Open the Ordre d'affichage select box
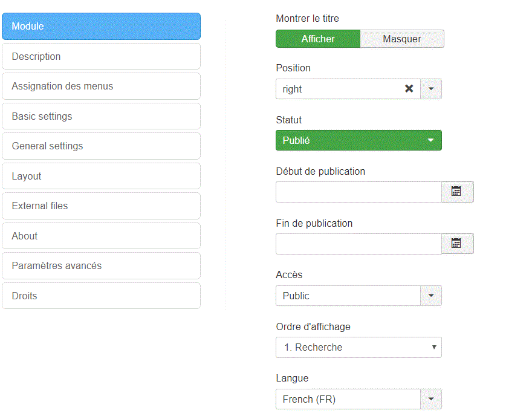 point(358,347)
